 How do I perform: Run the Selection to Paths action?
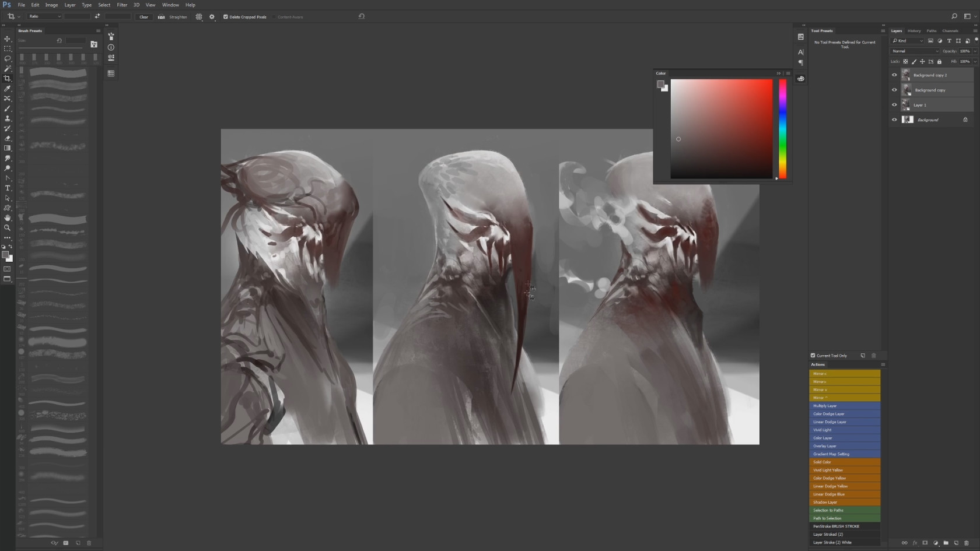[845, 510]
